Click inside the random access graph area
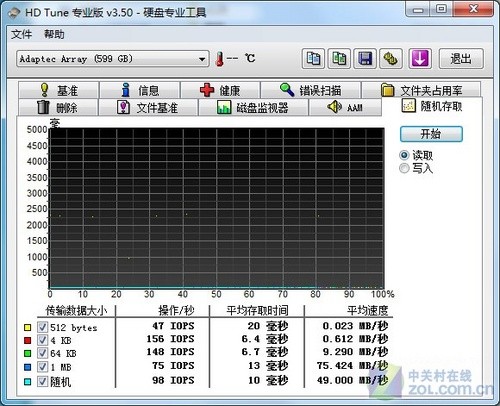500x406 pixels. coord(217,208)
